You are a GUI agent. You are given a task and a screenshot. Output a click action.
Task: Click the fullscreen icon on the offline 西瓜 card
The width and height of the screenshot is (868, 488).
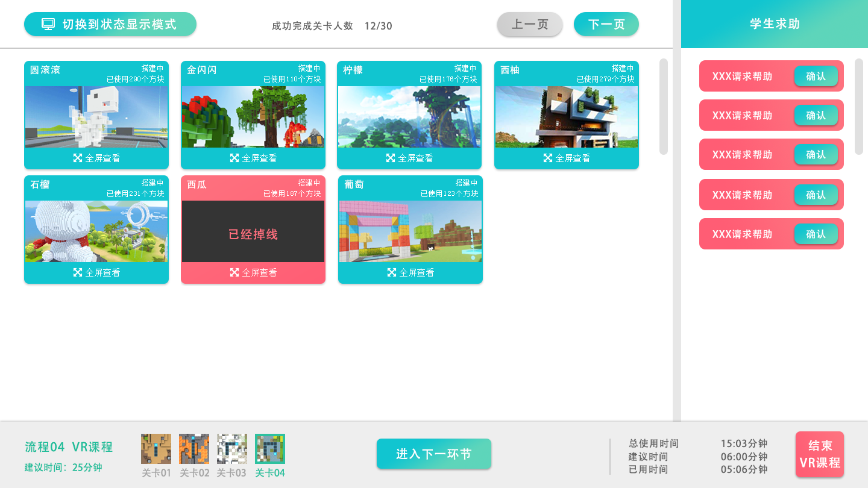[234, 272]
